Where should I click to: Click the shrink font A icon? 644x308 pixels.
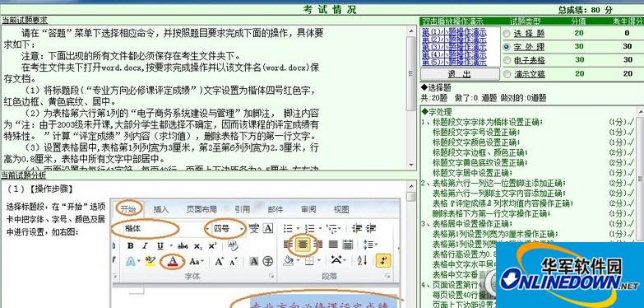tap(234, 262)
